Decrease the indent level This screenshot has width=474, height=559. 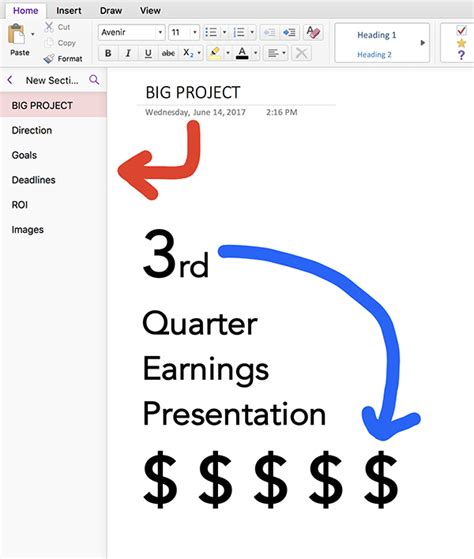click(x=269, y=32)
